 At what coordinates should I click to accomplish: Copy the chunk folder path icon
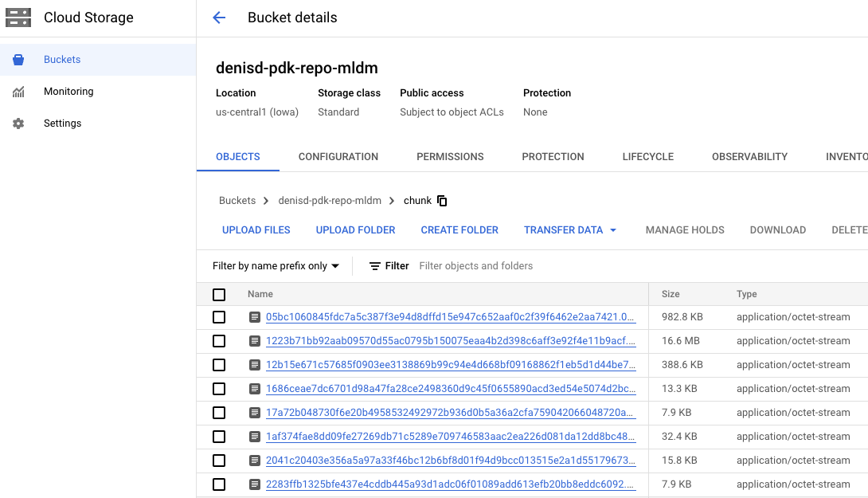[x=442, y=201]
